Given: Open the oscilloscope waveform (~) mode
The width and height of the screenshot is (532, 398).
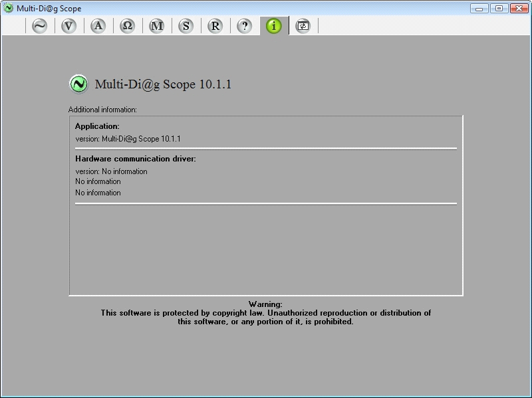Looking at the screenshot, I should click(x=40, y=26).
